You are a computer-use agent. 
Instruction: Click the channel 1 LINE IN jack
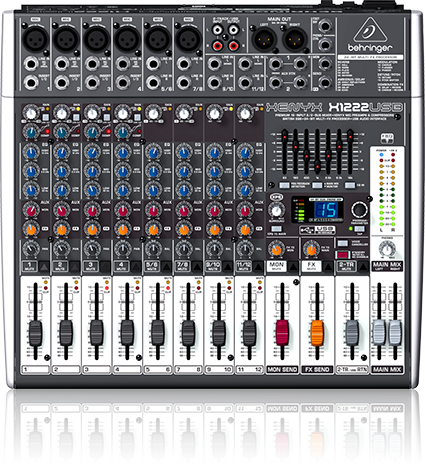pos(31,64)
